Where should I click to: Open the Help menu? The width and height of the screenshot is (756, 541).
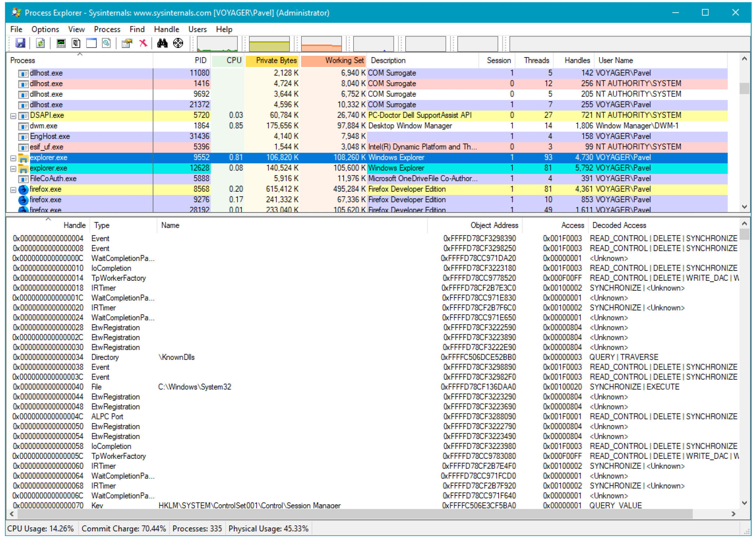[x=224, y=29]
